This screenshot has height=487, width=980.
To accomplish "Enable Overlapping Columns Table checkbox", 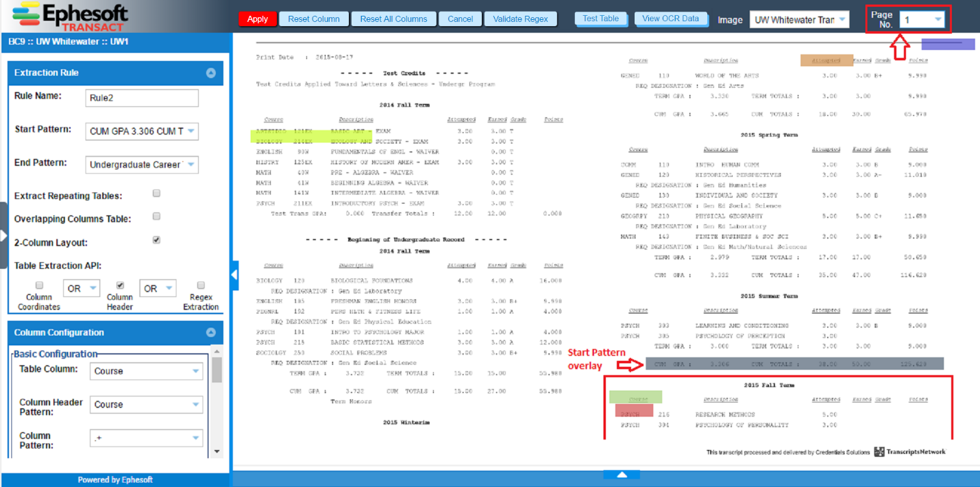I will click(156, 216).
